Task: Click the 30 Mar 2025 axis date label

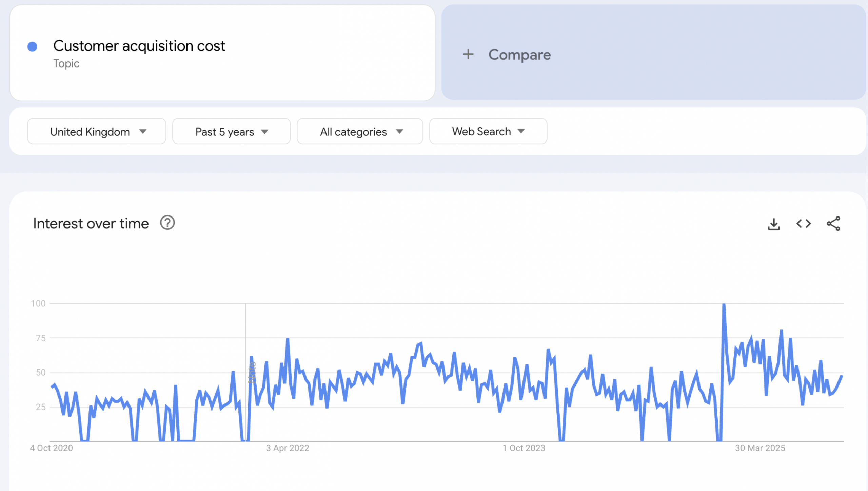Action: [759, 448]
